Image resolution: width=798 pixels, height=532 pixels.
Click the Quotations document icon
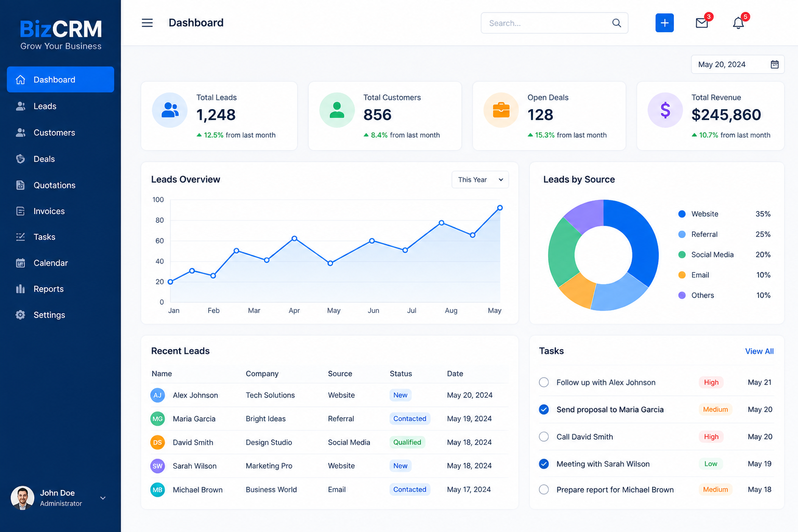20,185
